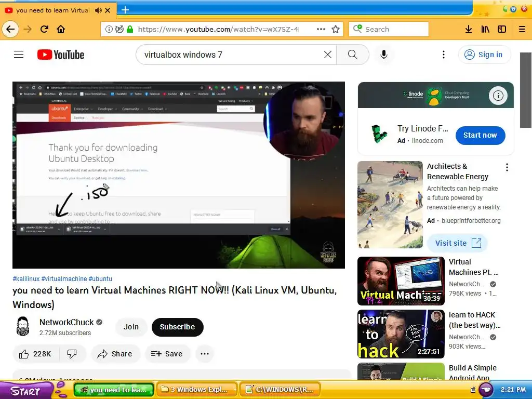The width and height of the screenshot is (532, 399).
Task: Switch to 'you need to lea...' taskbar item
Action: pyautogui.click(x=114, y=390)
